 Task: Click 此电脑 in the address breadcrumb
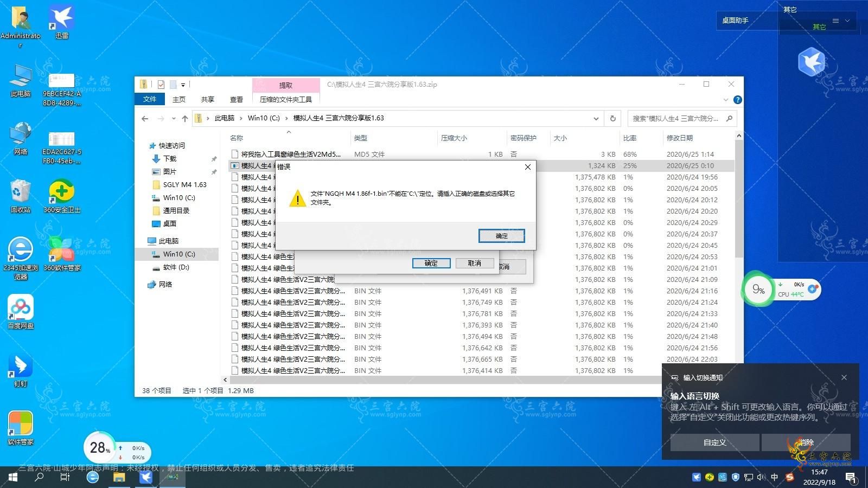pyautogui.click(x=224, y=118)
